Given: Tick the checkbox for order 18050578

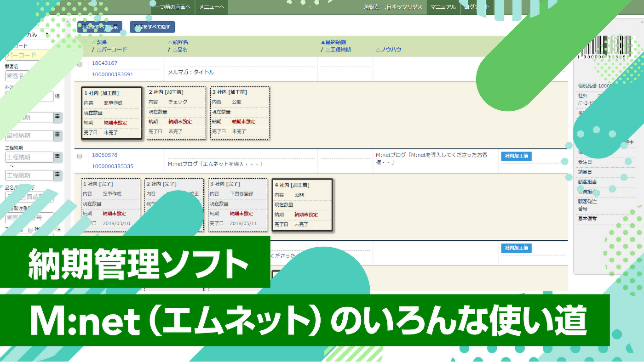Looking at the screenshot, I should [80, 156].
